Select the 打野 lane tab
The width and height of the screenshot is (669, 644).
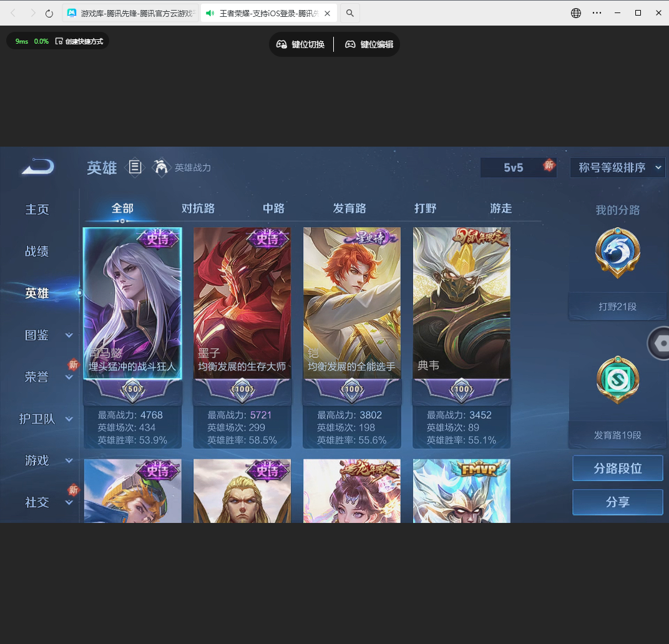[x=425, y=208]
